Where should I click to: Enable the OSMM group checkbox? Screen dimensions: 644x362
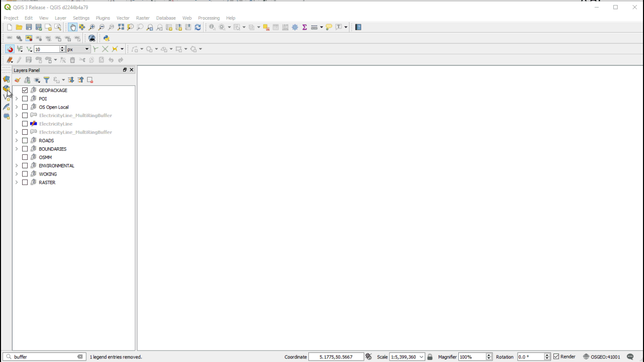(25, 157)
